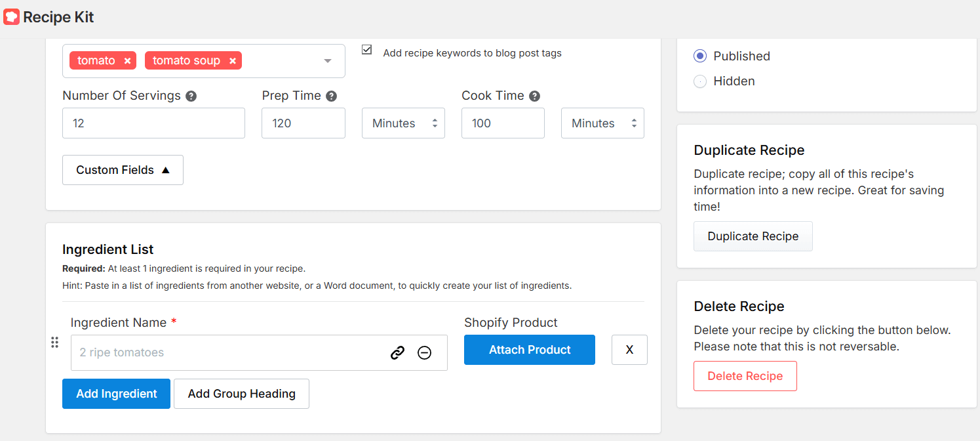Viewport: 980px width, 441px height.
Task: Open help tooltip for Prep Time
Action: pyautogui.click(x=332, y=96)
